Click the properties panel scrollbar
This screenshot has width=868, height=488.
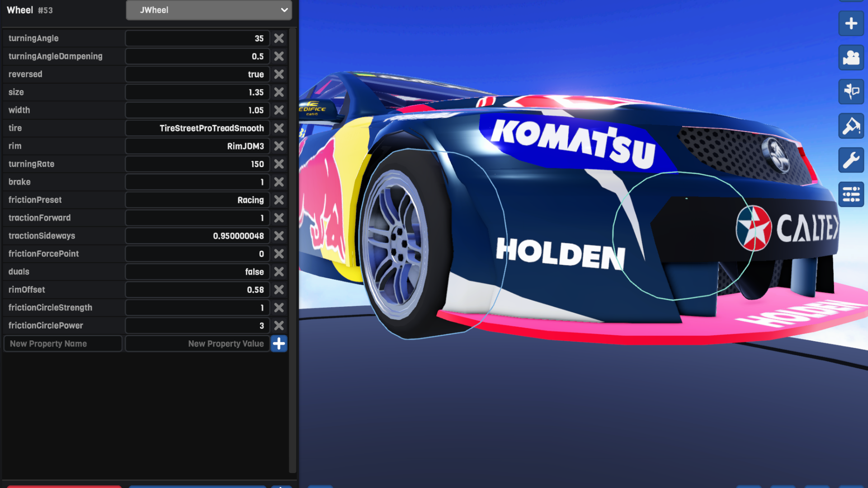coord(292,251)
